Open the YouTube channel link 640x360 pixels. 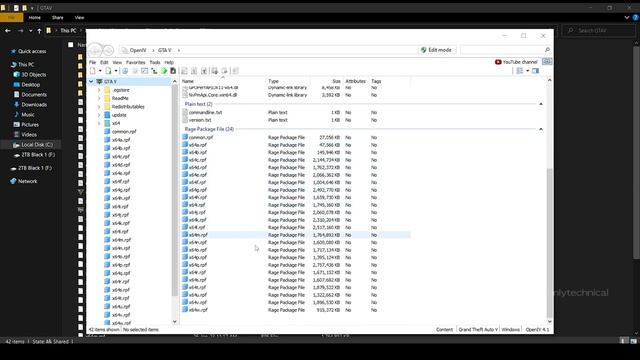516,62
